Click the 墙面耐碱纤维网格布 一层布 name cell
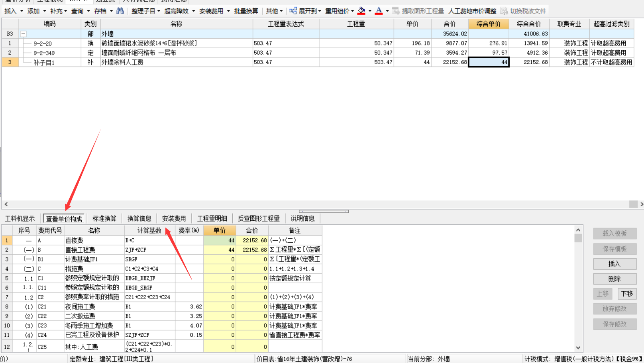 pyautogui.click(x=176, y=53)
